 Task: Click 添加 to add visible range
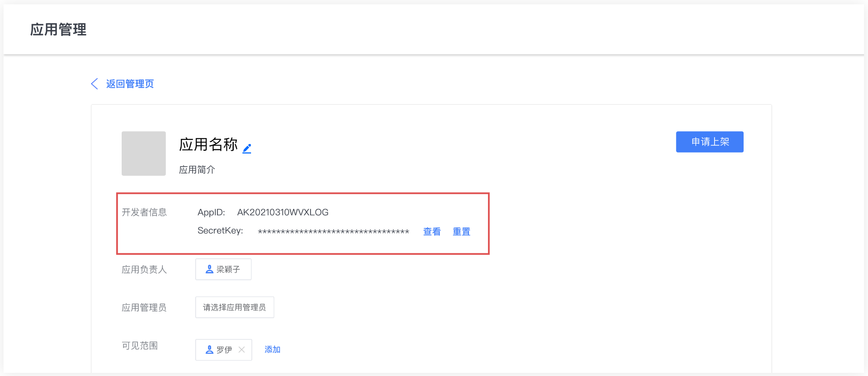(x=272, y=350)
